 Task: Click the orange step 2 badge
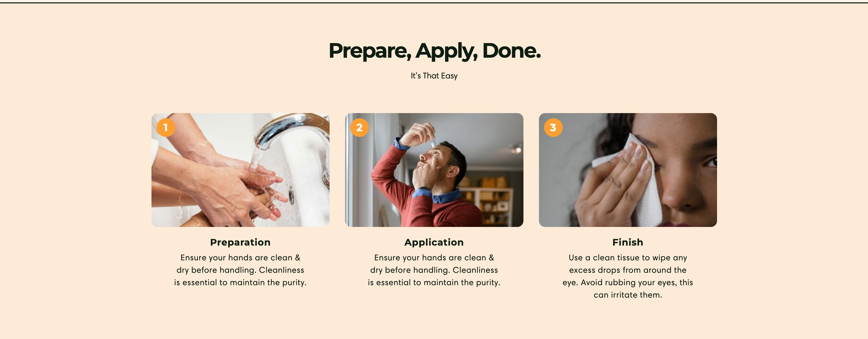360,128
